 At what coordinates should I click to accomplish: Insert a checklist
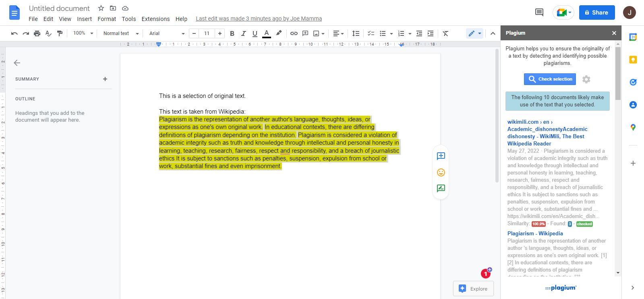[371, 33]
